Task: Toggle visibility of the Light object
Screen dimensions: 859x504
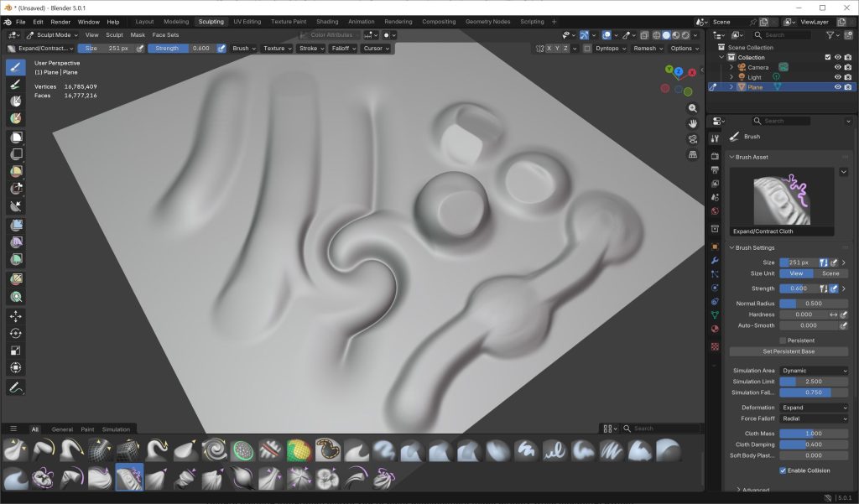Action: pyautogui.click(x=838, y=77)
